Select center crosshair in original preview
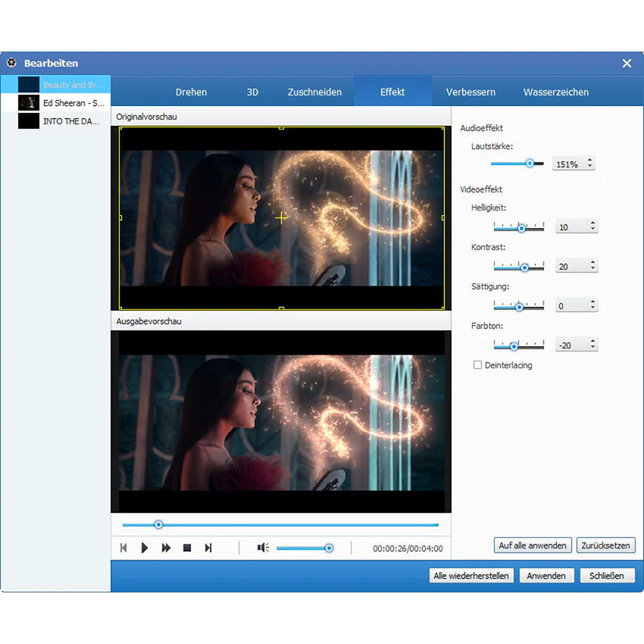The height and width of the screenshot is (644, 644). coord(281,217)
